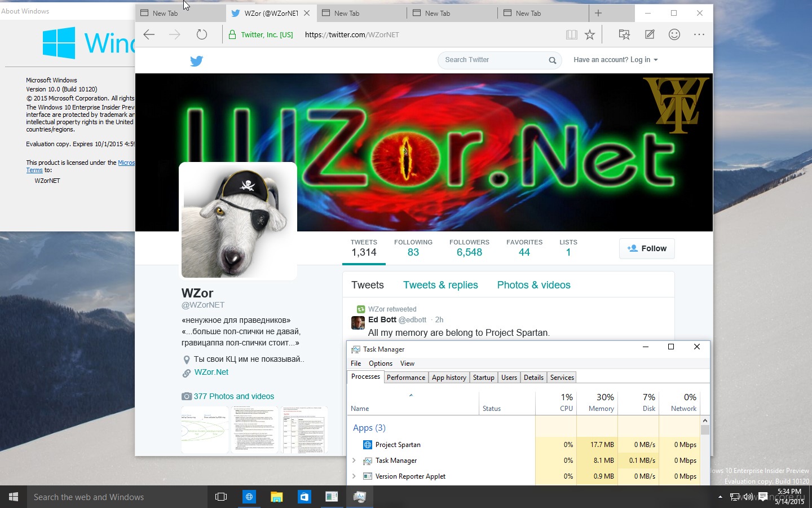Screen dimensions: 812x508
Task: Switch to the App history tab
Action: pyautogui.click(x=449, y=378)
